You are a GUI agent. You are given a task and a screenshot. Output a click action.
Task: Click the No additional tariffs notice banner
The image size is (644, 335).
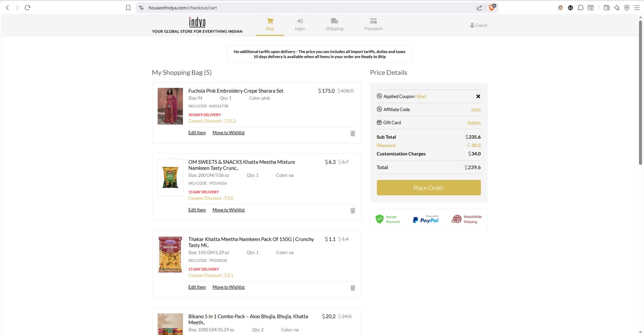319,54
